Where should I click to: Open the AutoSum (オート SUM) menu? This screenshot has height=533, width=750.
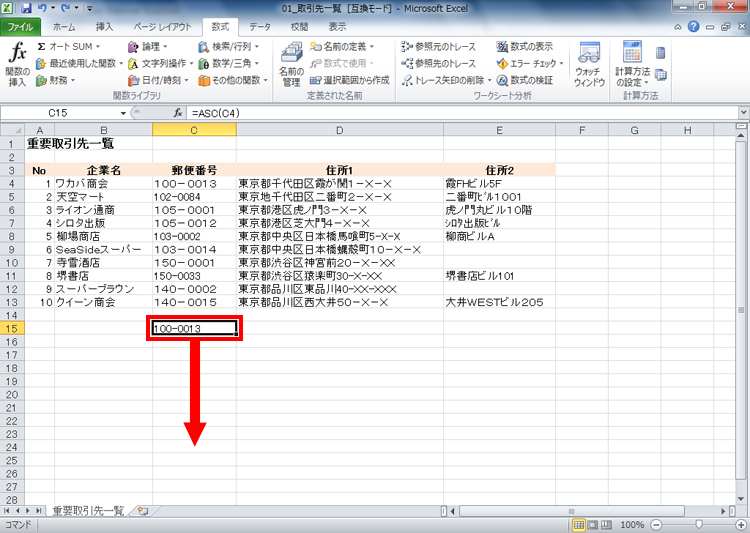click(69, 46)
